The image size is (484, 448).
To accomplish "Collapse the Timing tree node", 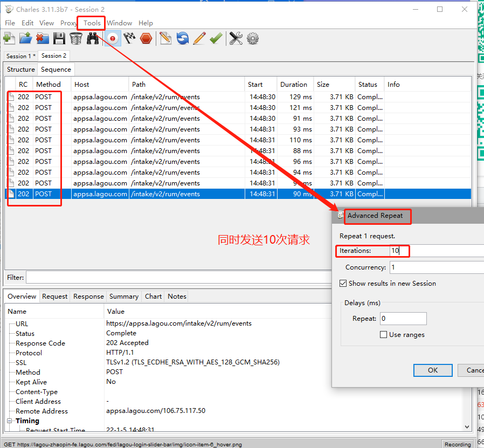I will click(10, 421).
